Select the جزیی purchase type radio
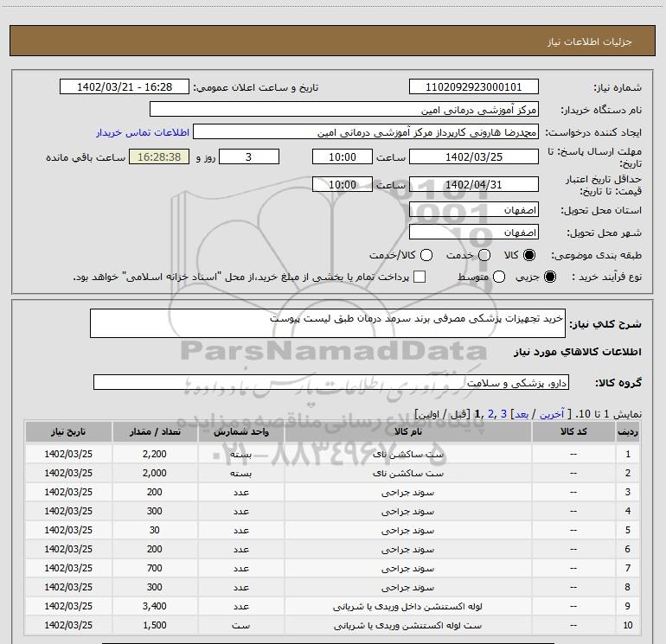The width and height of the screenshot is (666, 644). (x=549, y=277)
